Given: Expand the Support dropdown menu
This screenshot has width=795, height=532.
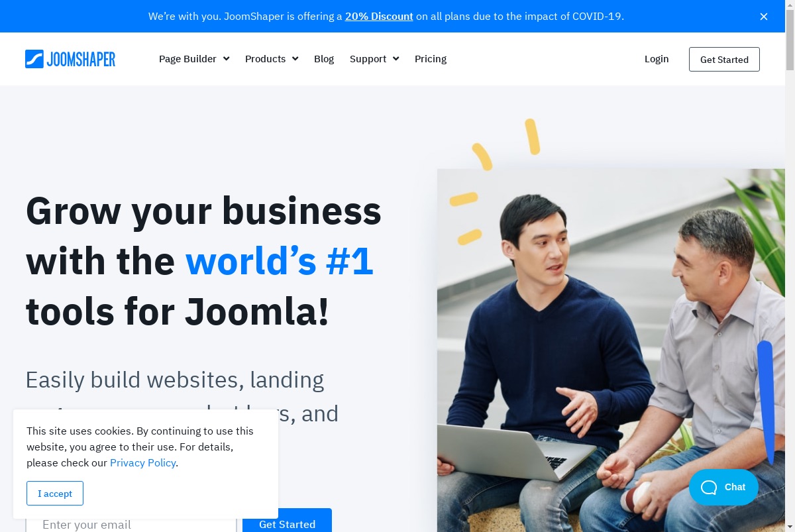Looking at the screenshot, I should pyautogui.click(x=374, y=59).
